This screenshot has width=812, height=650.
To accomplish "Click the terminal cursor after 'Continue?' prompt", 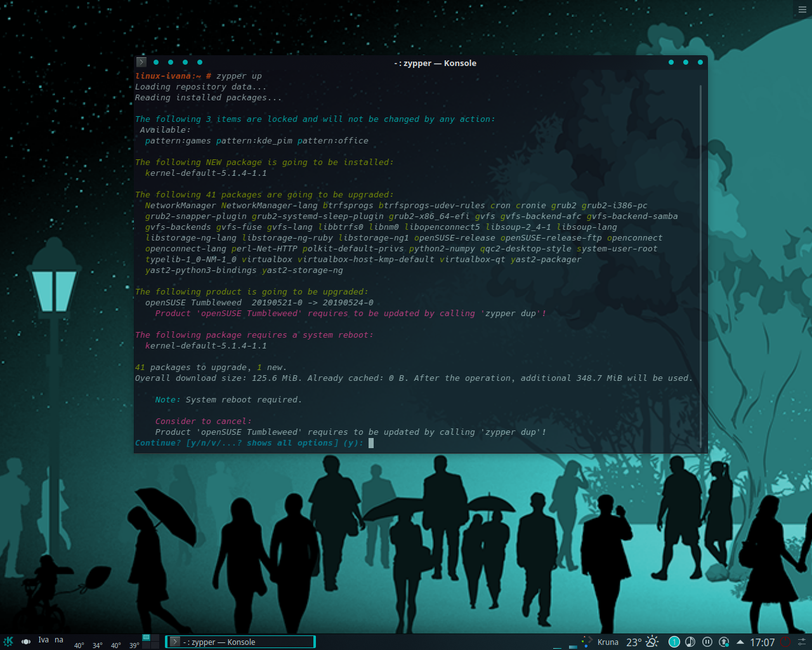I will point(371,443).
